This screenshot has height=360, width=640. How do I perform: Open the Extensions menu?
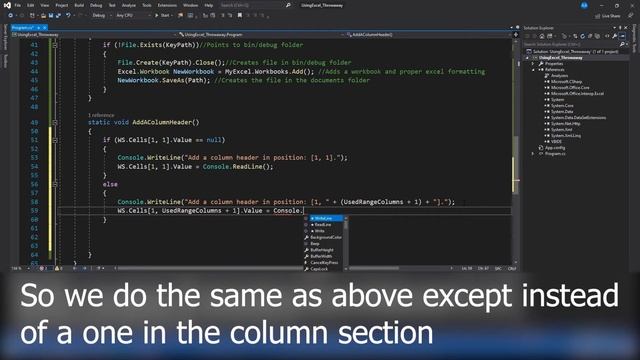167,5
